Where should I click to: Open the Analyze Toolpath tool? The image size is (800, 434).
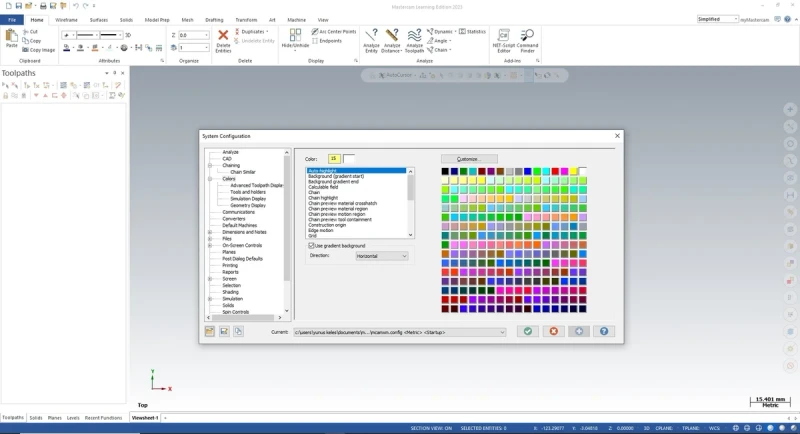pyautogui.click(x=414, y=41)
